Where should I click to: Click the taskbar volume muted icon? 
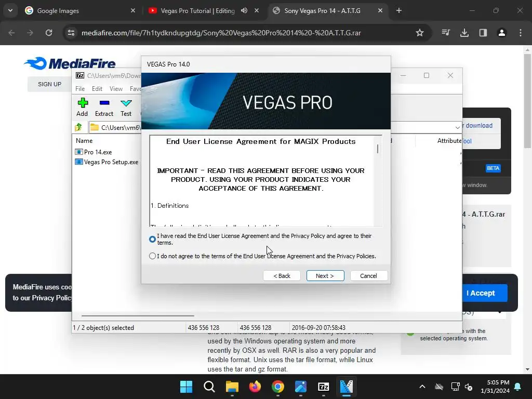point(469,387)
